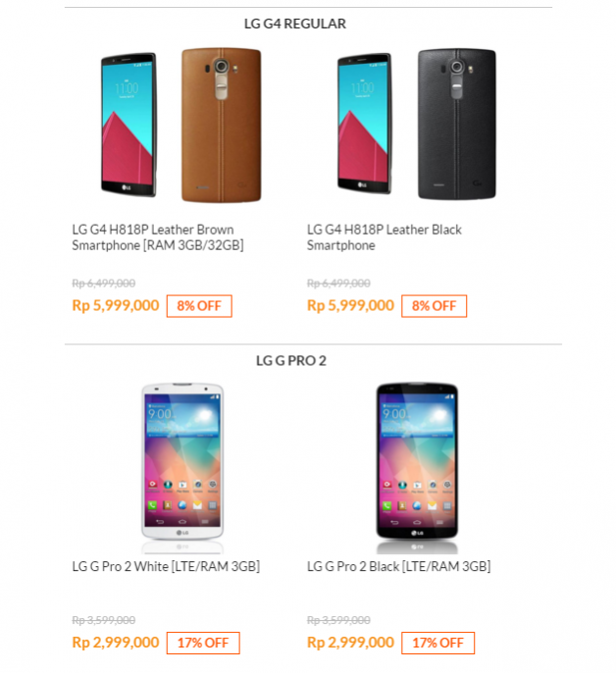
Task: Open the LG G4 Leather Brown product image
Action: click(180, 125)
